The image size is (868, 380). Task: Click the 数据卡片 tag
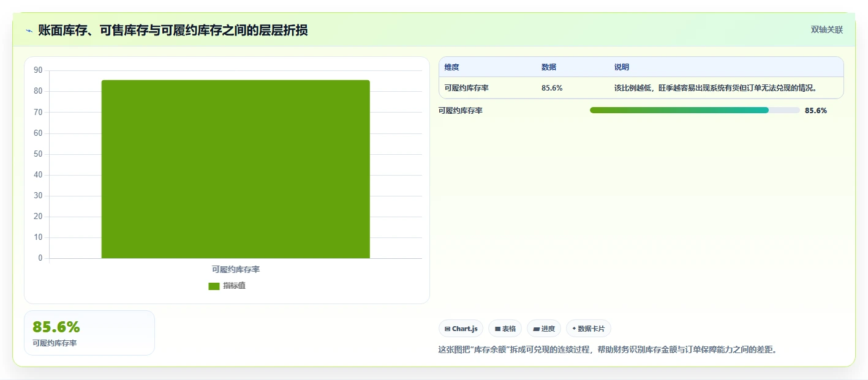589,329
